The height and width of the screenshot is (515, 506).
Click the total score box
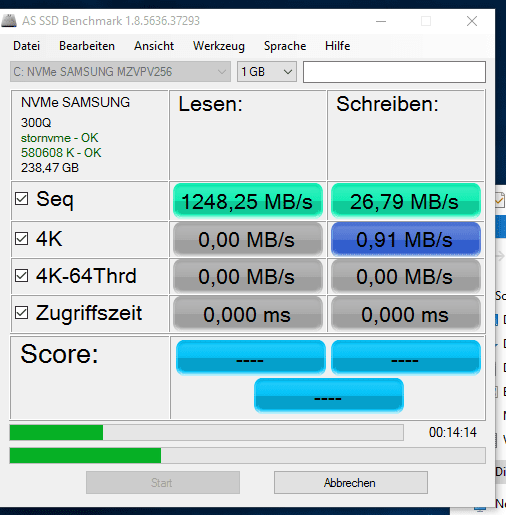click(x=329, y=395)
